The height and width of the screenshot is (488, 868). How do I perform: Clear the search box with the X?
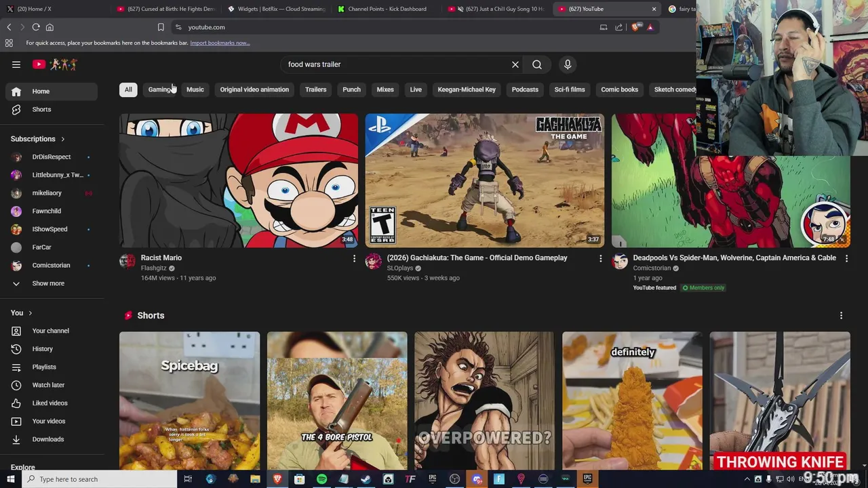point(515,64)
